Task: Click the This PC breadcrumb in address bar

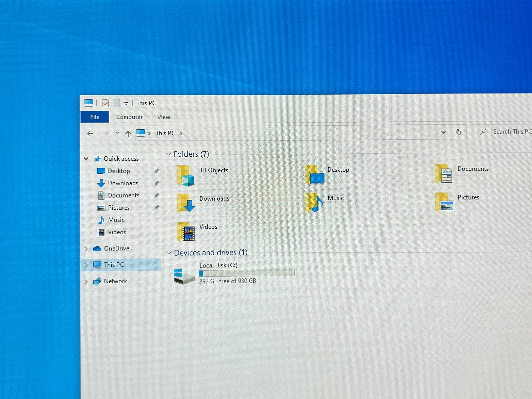Action: [x=165, y=133]
